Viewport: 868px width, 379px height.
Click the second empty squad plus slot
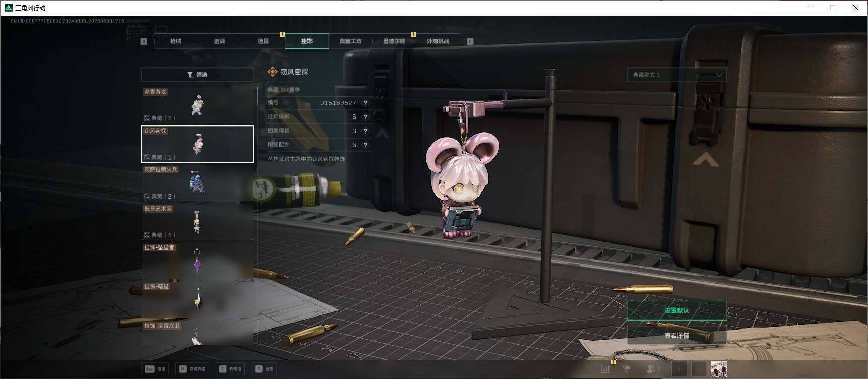click(x=699, y=369)
